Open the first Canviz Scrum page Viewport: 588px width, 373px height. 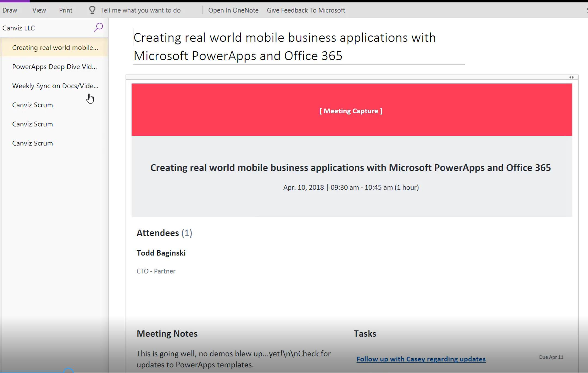coord(32,105)
